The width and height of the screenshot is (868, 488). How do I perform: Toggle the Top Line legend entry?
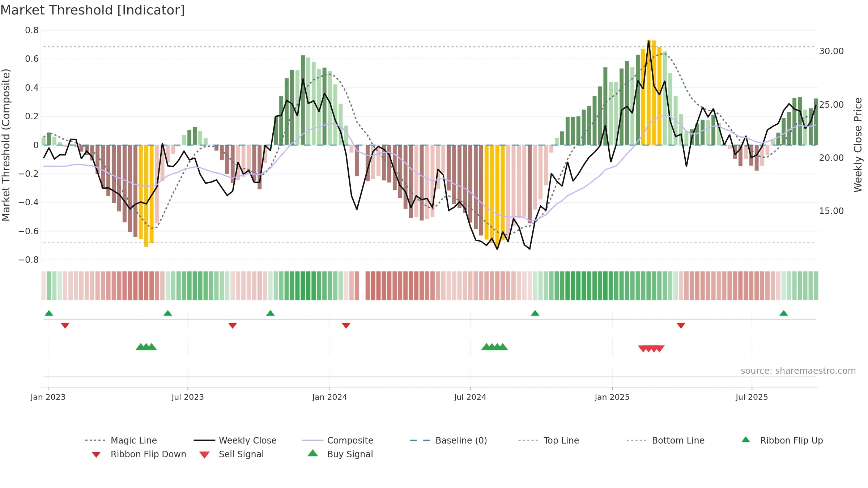pos(548,440)
